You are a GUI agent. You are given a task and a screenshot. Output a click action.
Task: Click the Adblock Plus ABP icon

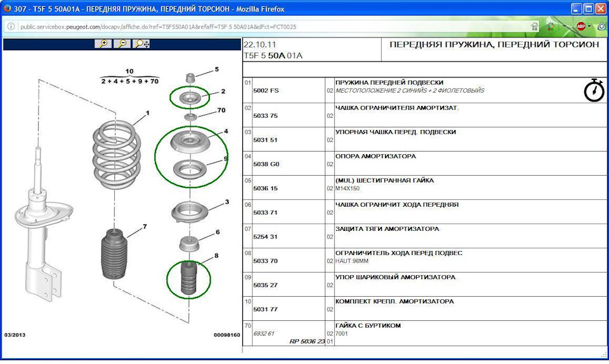click(x=581, y=27)
